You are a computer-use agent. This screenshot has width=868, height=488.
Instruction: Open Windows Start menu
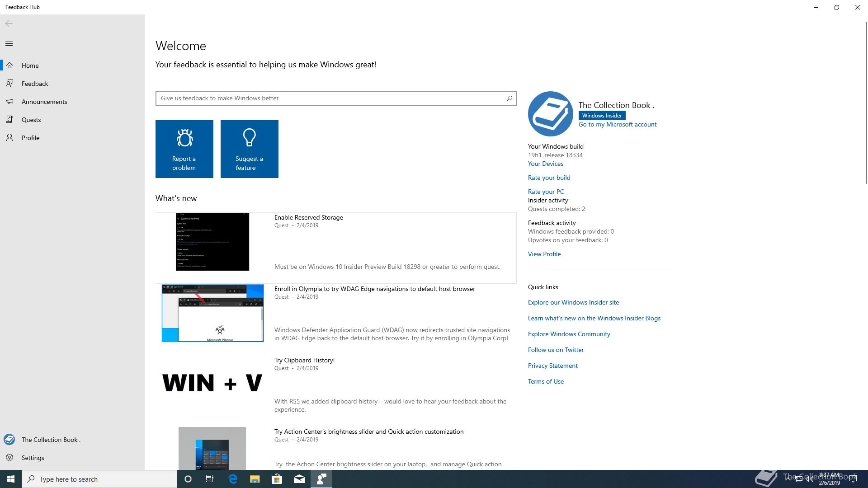(x=11, y=479)
